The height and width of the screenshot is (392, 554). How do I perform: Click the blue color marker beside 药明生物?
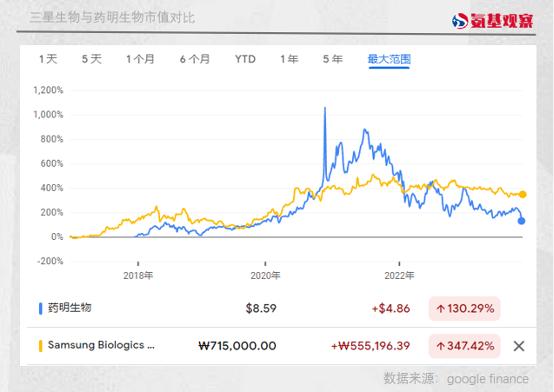[x=40, y=309]
